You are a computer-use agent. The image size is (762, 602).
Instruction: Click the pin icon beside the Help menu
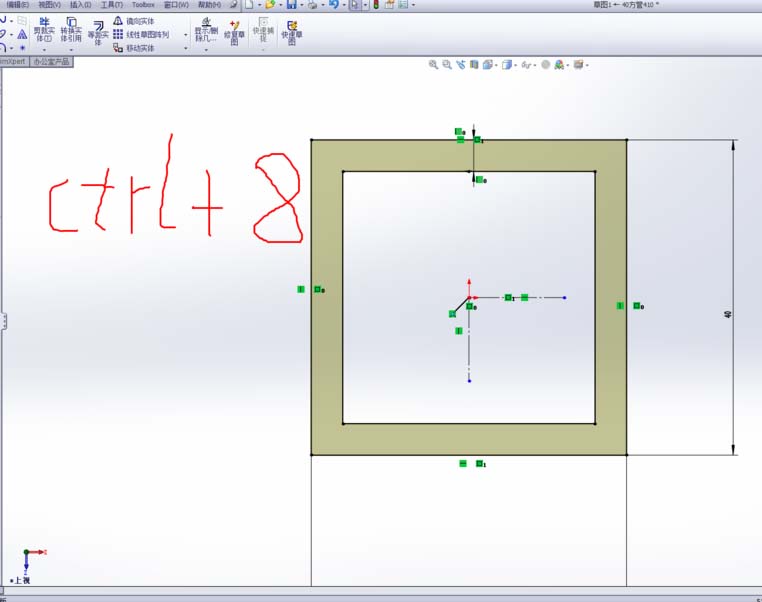234,5
